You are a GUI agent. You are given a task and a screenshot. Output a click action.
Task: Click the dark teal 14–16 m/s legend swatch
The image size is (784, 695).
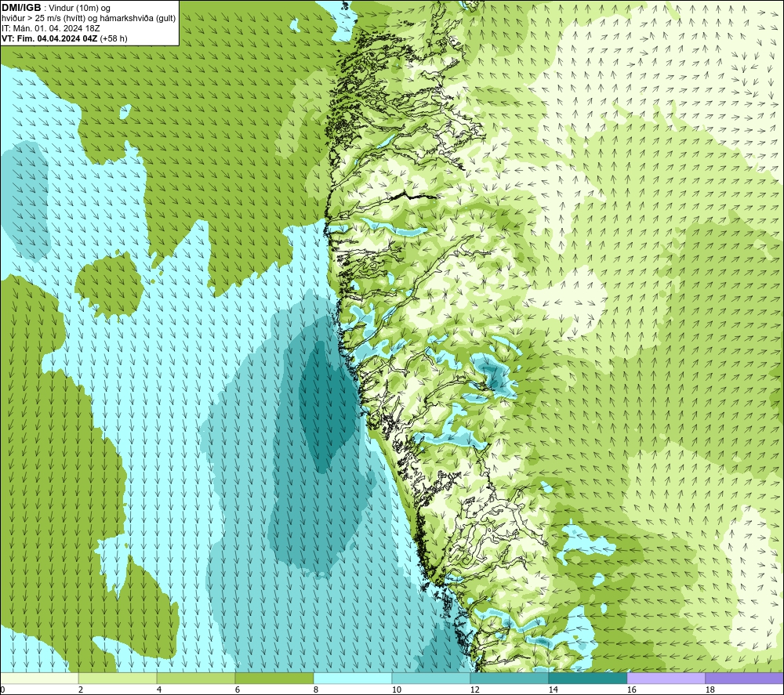(x=587, y=679)
